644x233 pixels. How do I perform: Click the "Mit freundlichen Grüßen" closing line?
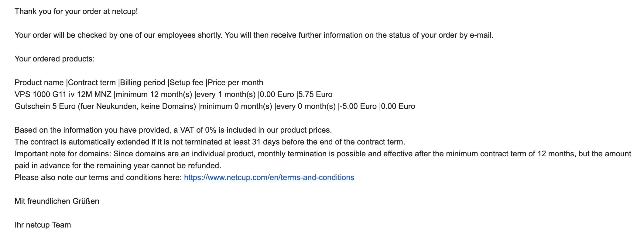click(57, 201)
